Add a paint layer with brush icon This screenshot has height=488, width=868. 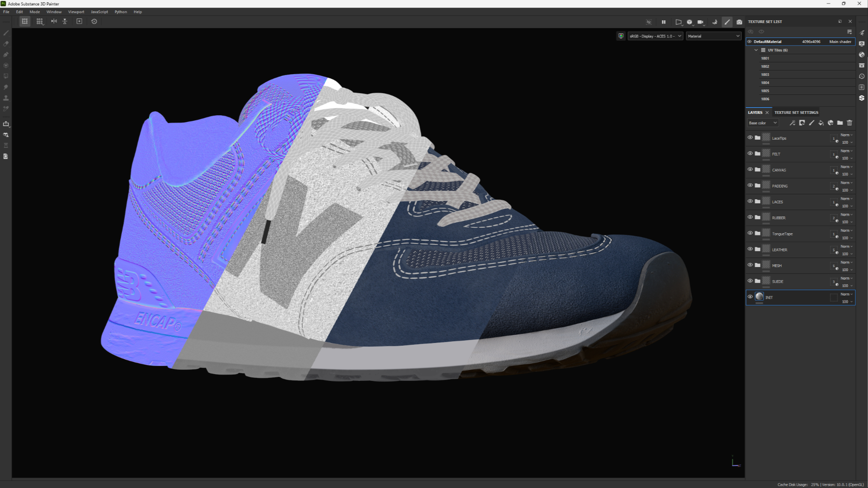tap(811, 123)
